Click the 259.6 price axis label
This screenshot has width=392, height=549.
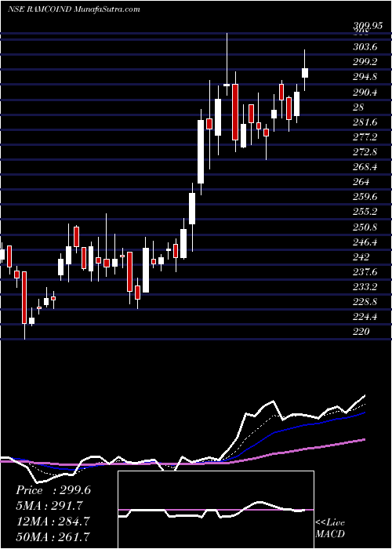365,197
